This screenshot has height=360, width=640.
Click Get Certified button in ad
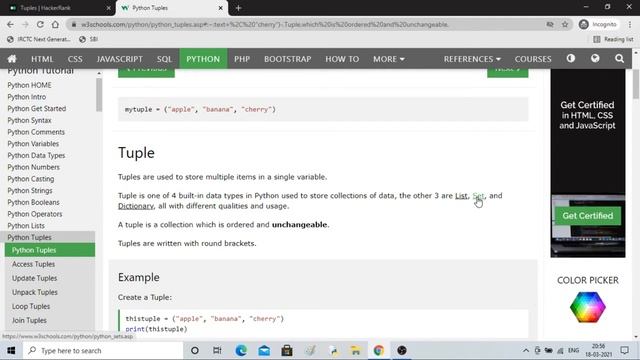[588, 216]
